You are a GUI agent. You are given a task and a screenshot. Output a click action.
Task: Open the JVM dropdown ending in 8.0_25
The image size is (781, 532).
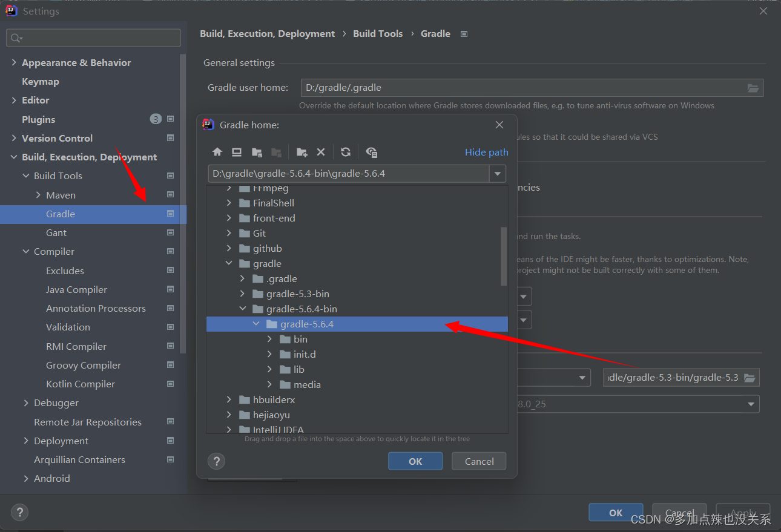coord(751,404)
